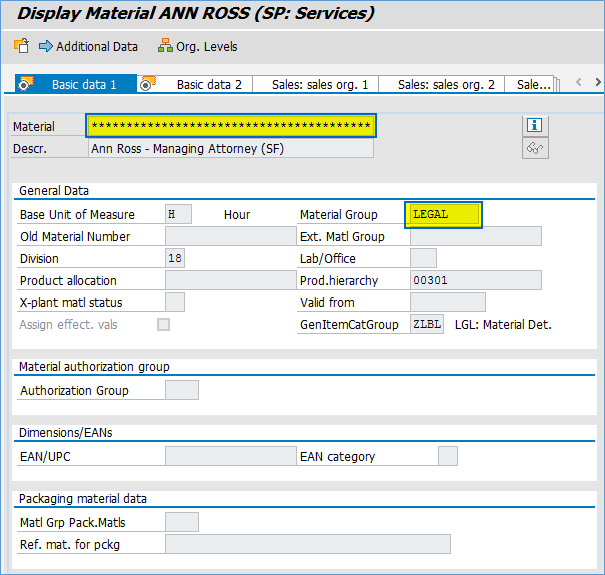The width and height of the screenshot is (605, 575).
Task: Click the Material number field
Action: [x=230, y=126]
